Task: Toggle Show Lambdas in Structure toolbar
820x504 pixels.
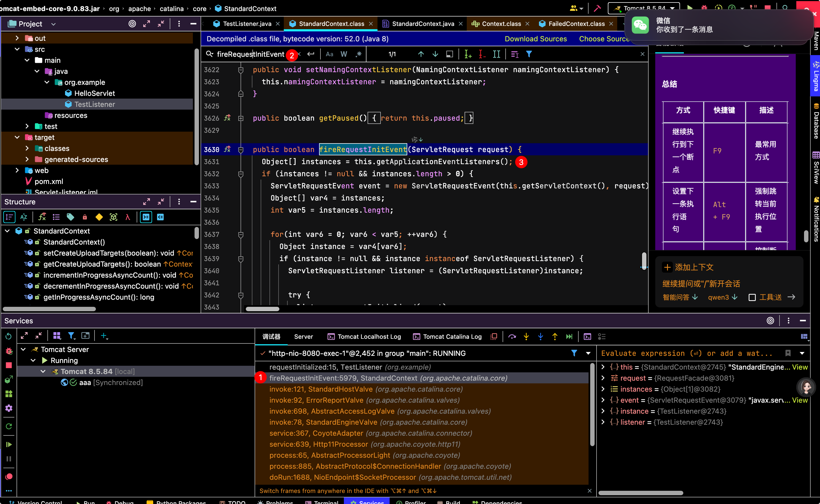Action: pyautogui.click(x=127, y=217)
